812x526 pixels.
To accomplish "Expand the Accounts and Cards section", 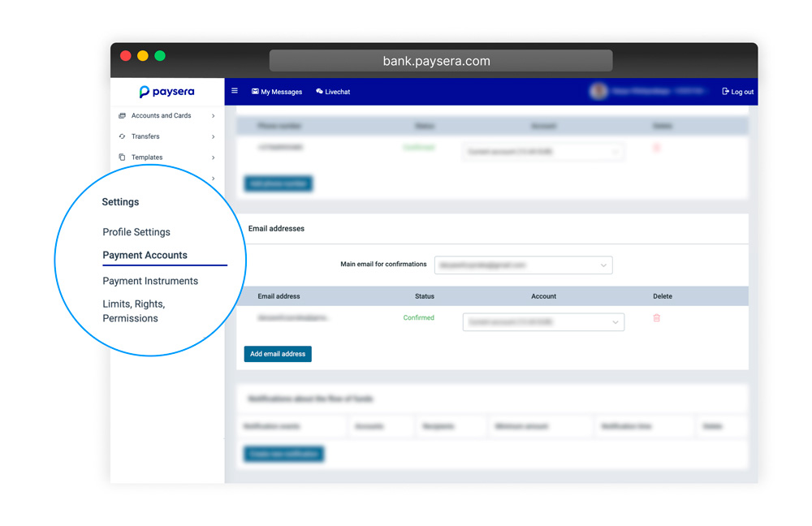I will click(x=213, y=116).
